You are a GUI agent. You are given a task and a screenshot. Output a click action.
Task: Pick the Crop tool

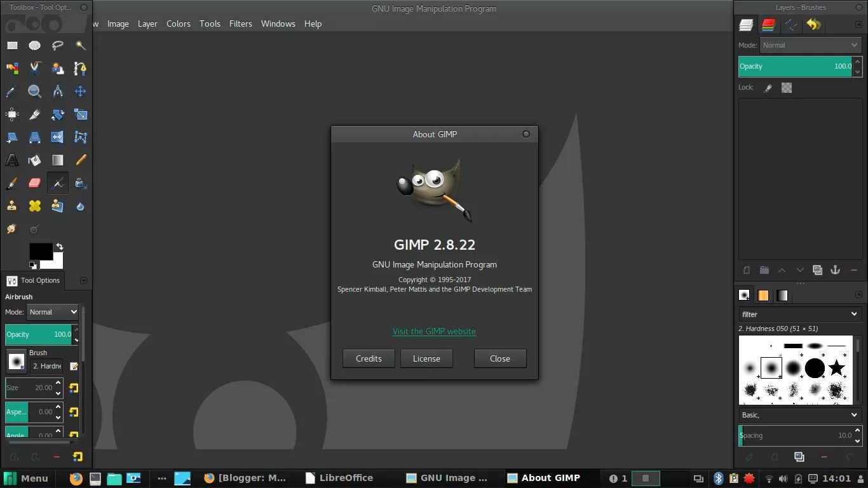click(x=35, y=114)
